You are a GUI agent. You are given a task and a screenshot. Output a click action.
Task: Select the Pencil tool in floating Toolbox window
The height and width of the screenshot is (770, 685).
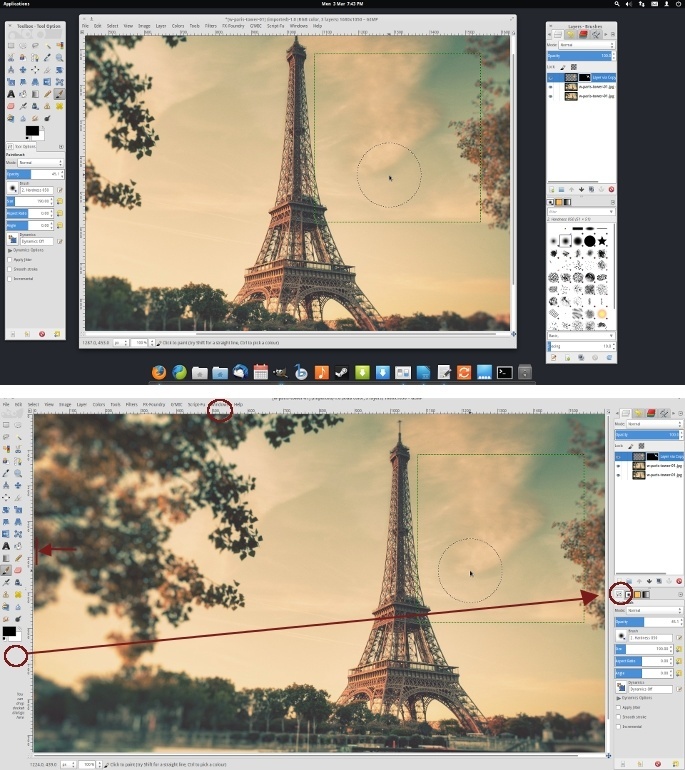(x=47, y=94)
